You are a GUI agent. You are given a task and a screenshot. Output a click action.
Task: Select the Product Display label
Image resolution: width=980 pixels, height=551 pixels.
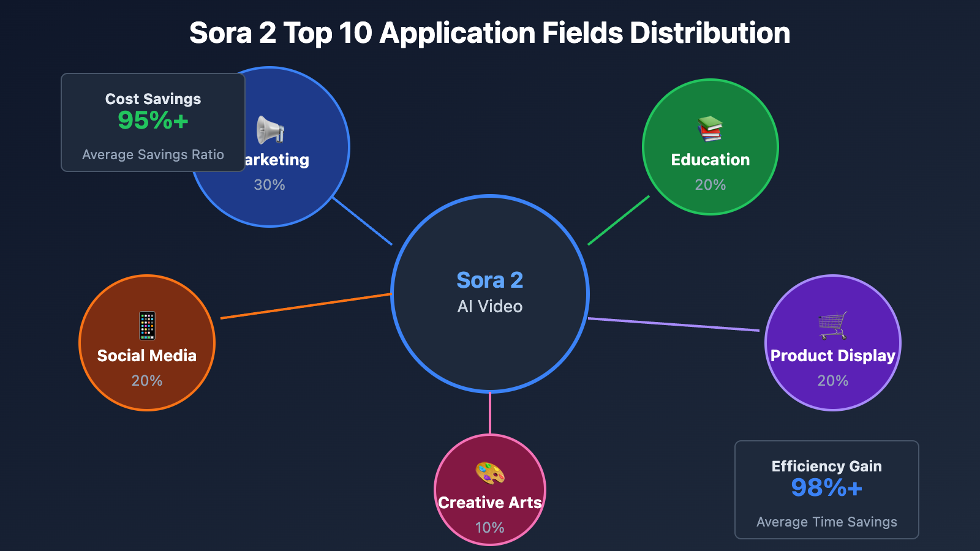pyautogui.click(x=833, y=356)
